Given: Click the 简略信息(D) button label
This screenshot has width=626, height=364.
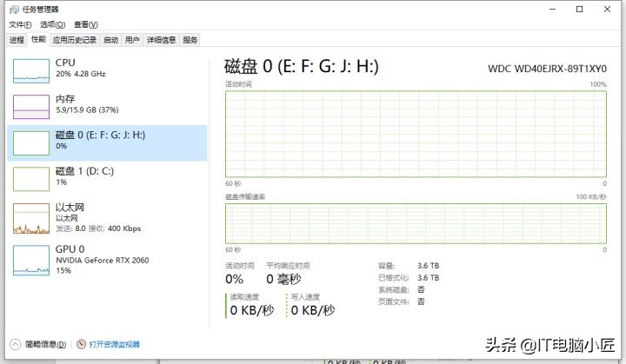Looking at the screenshot, I should [x=45, y=344].
